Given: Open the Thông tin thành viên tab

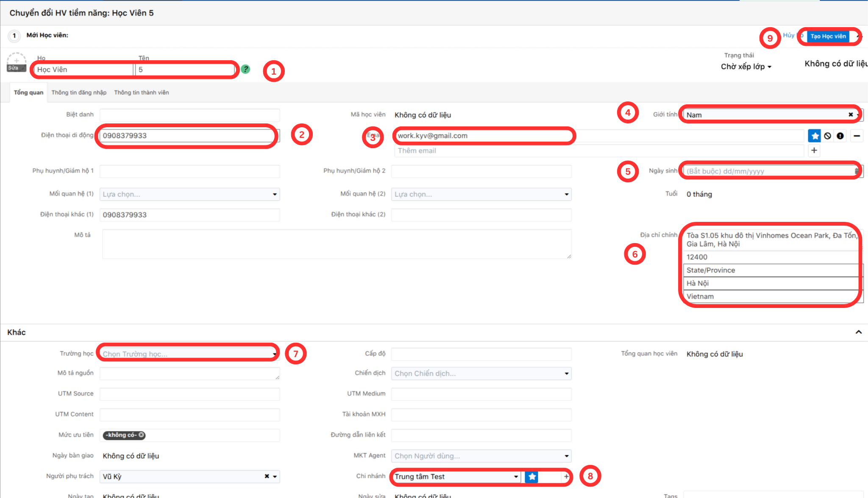Looking at the screenshot, I should (x=141, y=92).
